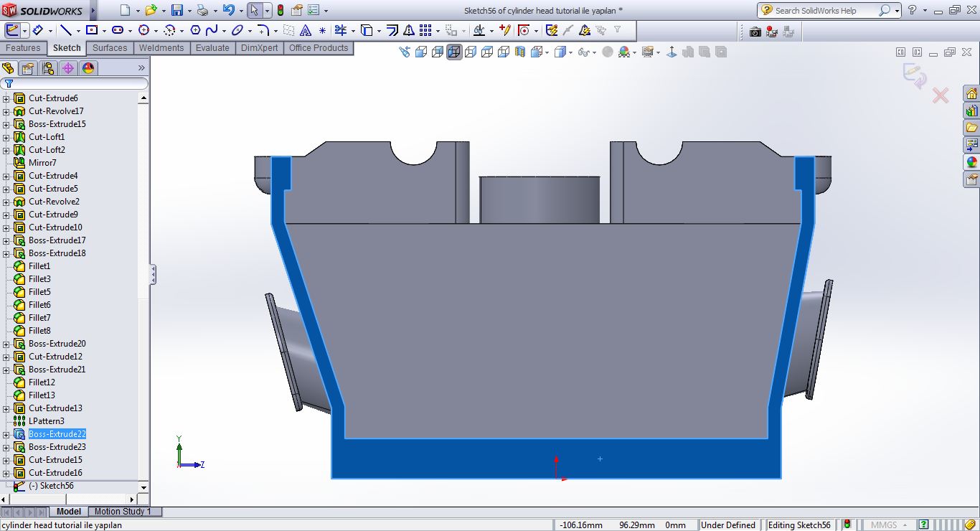
Task: Click the Save icon
Action: [x=176, y=11]
